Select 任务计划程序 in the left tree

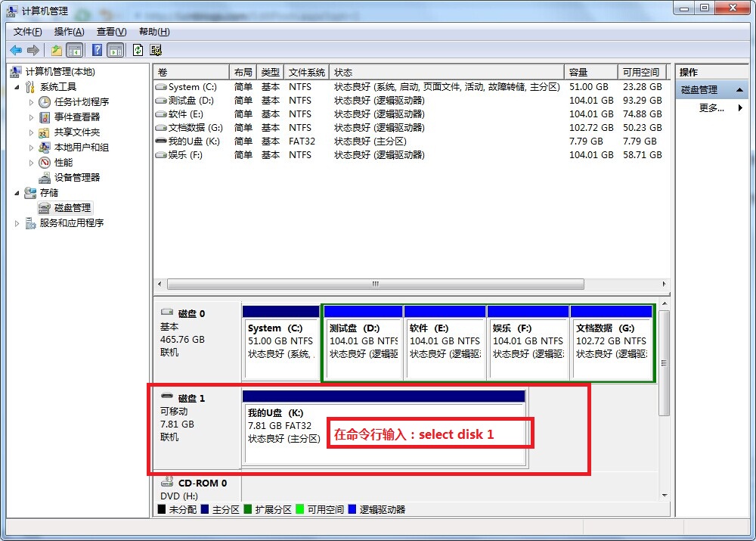point(81,101)
